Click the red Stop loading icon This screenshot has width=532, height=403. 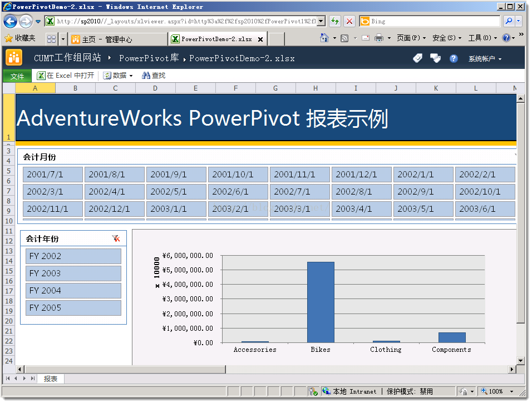click(349, 21)
